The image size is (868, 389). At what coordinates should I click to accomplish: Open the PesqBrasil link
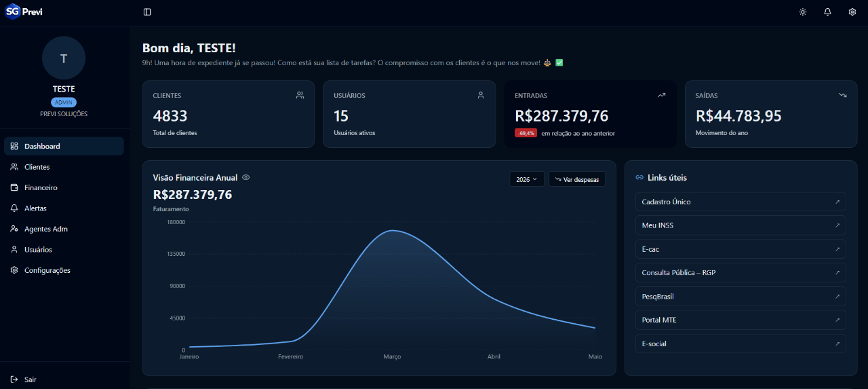tap(741, 297)
